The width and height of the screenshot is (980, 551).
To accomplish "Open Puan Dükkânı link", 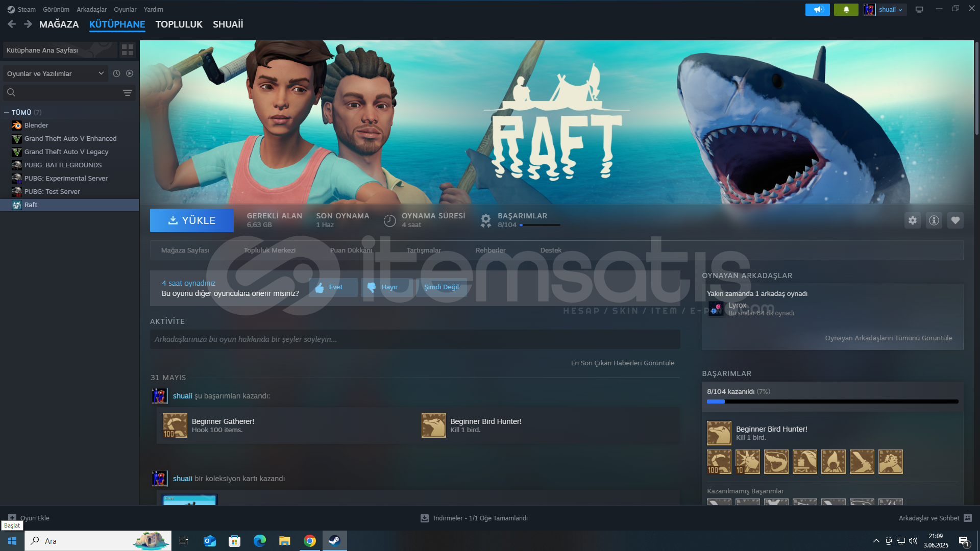I will [351, 250].
